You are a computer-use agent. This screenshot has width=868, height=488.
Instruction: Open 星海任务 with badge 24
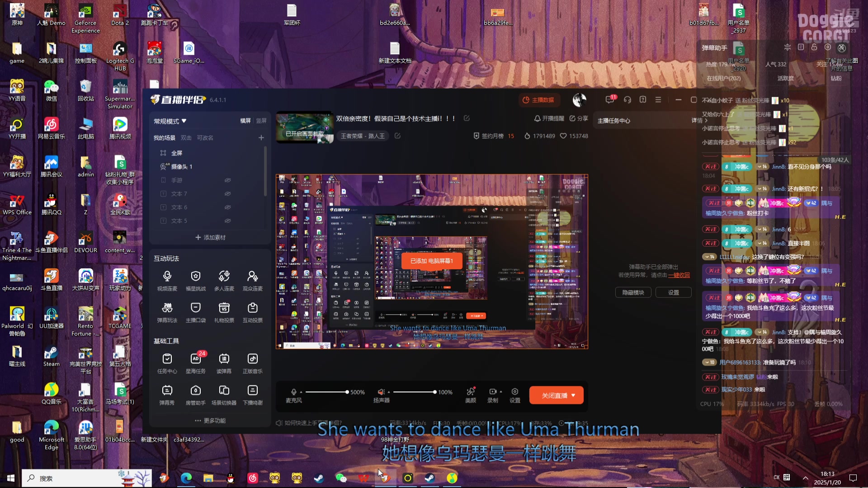[x=195, y=363]
